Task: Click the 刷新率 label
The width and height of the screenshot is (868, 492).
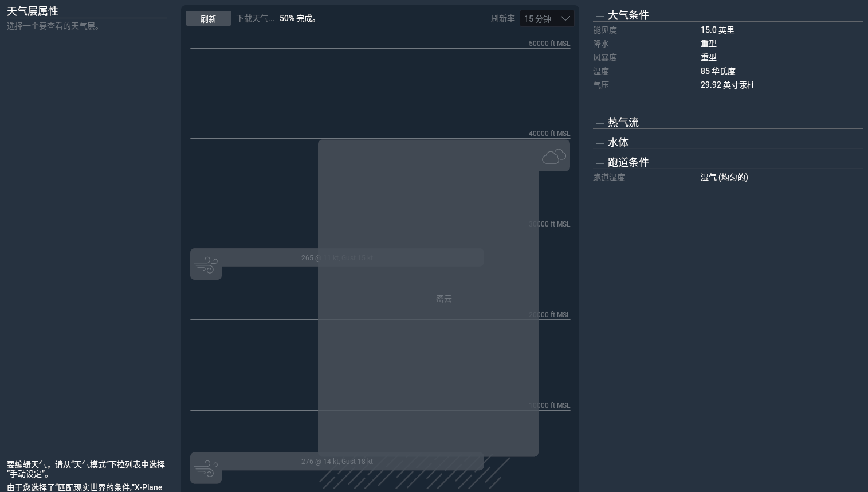Action: click(x=503, y=19)
